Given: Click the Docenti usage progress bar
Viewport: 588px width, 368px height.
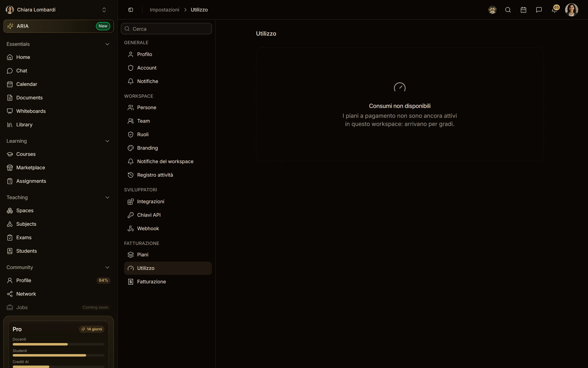Looking at the screenshot, I should click(59, 344).
